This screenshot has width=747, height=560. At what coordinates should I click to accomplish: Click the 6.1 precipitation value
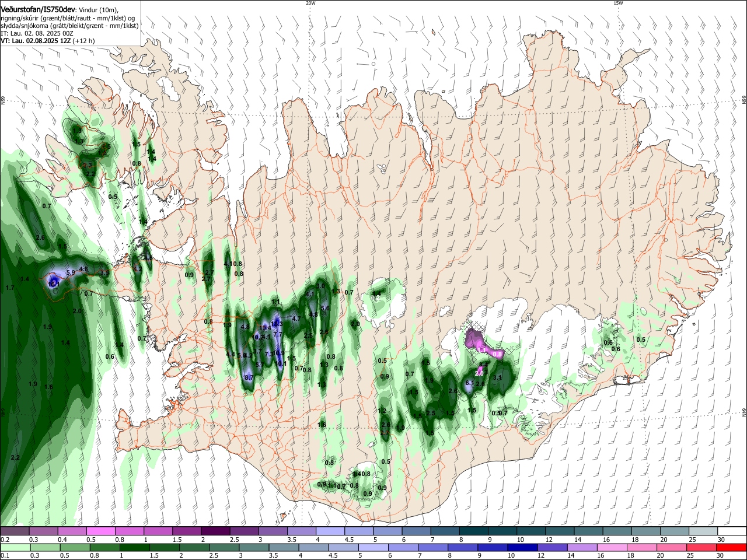coord(469,383)
